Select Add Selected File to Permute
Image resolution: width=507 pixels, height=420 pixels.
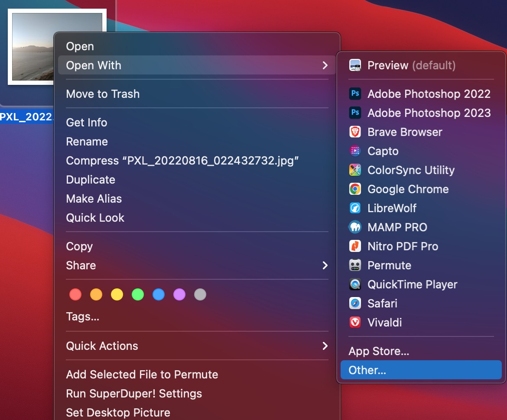click(x=197, y=375)
